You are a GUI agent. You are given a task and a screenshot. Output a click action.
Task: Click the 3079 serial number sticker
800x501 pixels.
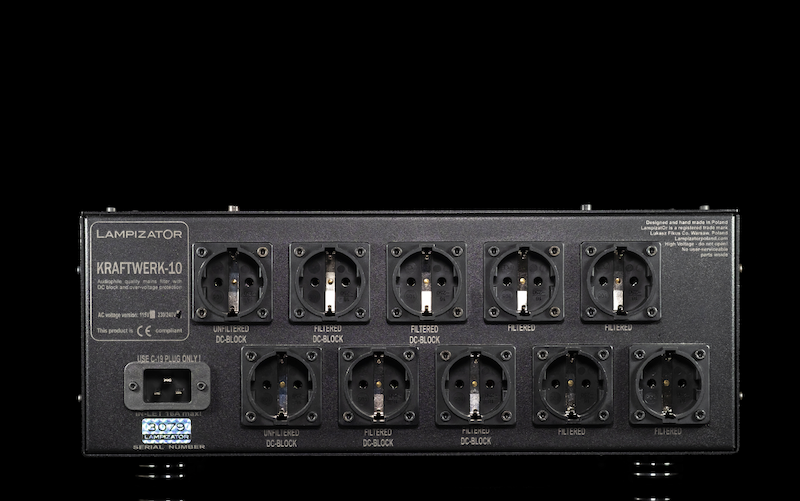[x=166, y=430]
